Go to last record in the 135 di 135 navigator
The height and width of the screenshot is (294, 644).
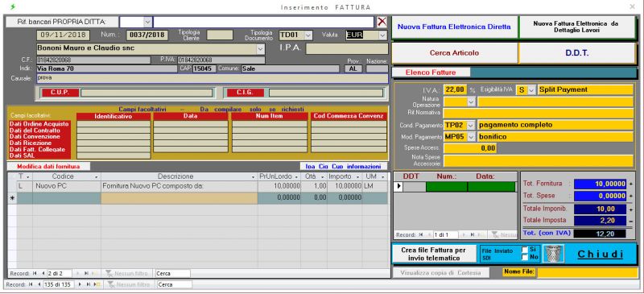coord(88,284)
